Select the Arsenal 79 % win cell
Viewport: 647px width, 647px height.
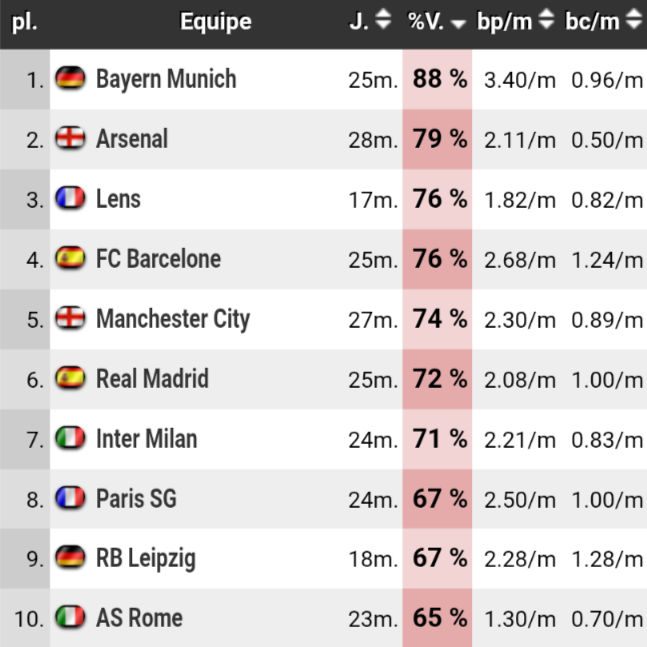tap(438, 139)
